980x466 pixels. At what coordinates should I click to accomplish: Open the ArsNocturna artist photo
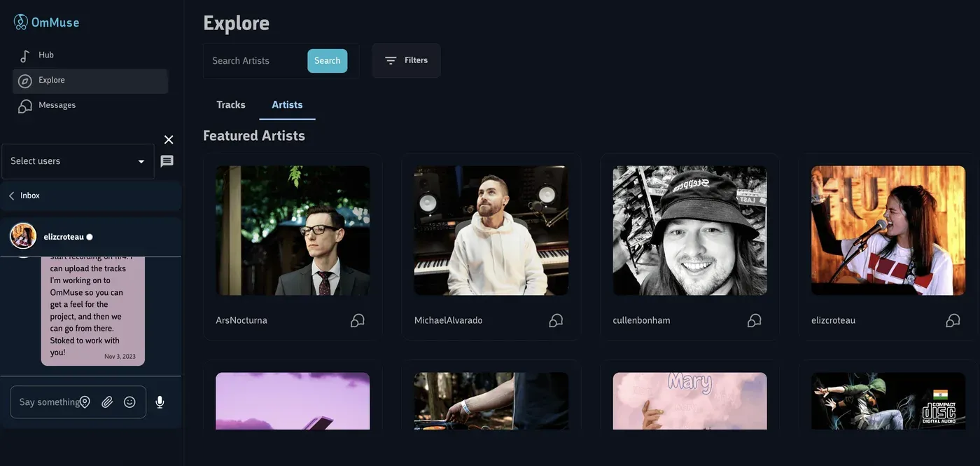tap(293, 231)
